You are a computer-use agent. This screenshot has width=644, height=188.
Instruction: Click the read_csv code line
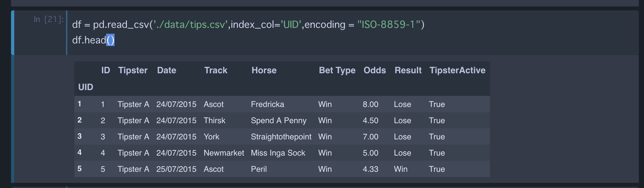pyautogui.click(x=248, y=25)
